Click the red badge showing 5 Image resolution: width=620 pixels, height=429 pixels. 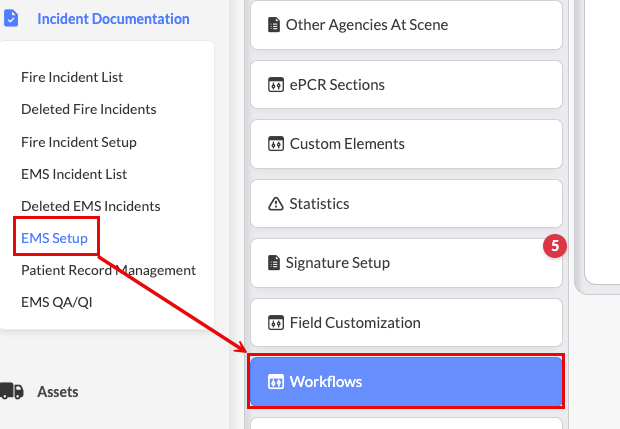[555, 245]
